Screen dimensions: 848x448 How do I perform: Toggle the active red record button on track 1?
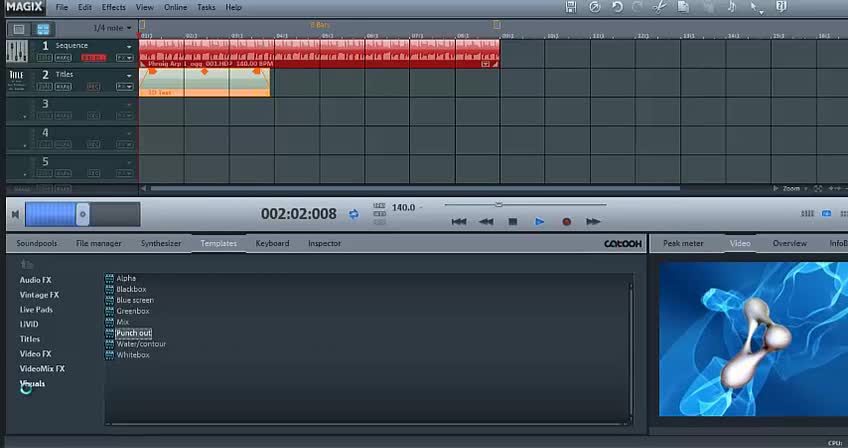[x=94, y=58]
